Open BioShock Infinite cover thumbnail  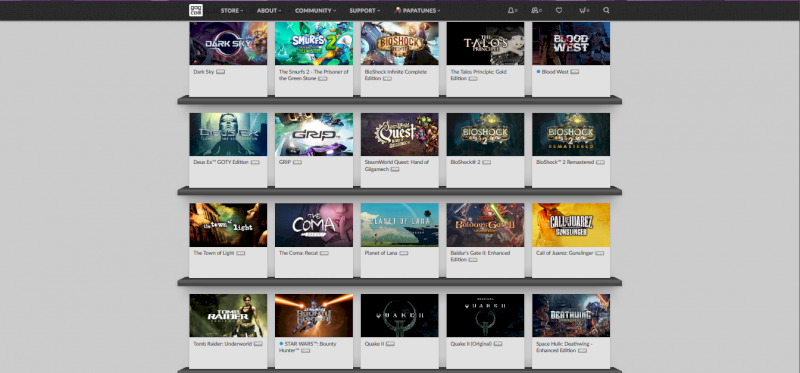click(399, 43)
